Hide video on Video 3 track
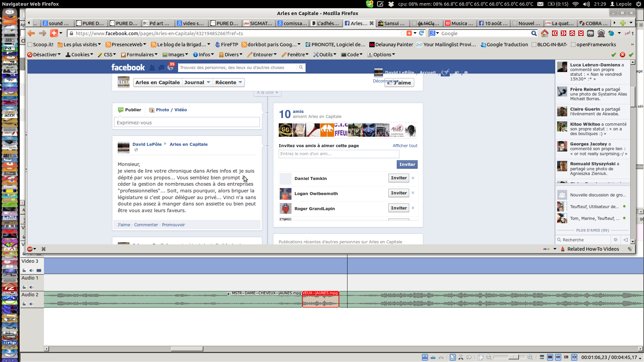 coord(39,270)
